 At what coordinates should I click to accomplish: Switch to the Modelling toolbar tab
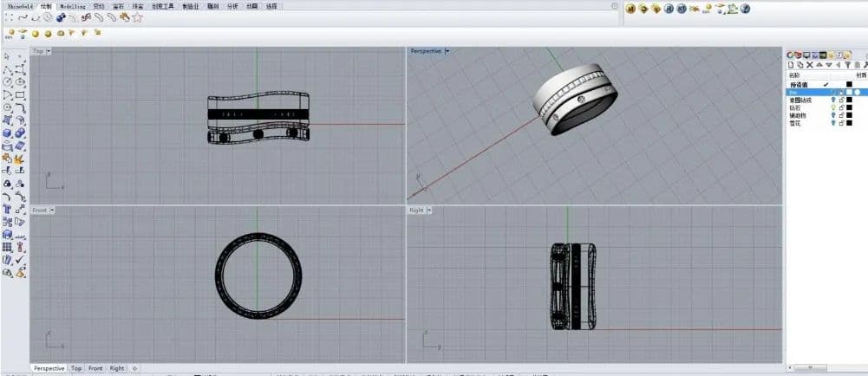pyautogui.click(x=74, y=5)
